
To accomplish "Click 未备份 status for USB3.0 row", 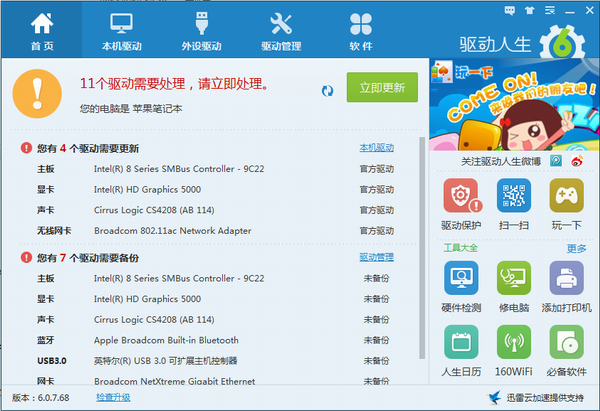I will pos(376,361).
